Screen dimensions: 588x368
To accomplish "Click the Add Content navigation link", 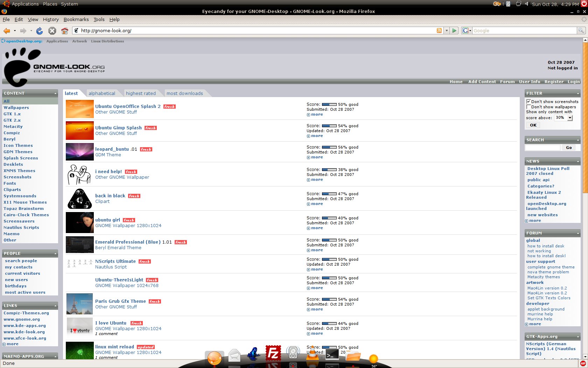I will click(x=482, y=82).
